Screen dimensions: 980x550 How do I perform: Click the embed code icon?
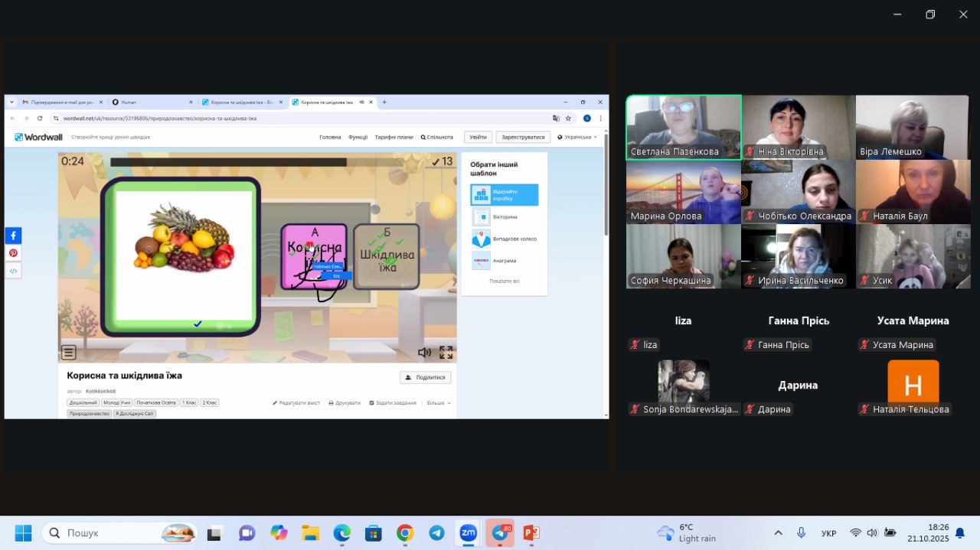(x=13, y=271)
